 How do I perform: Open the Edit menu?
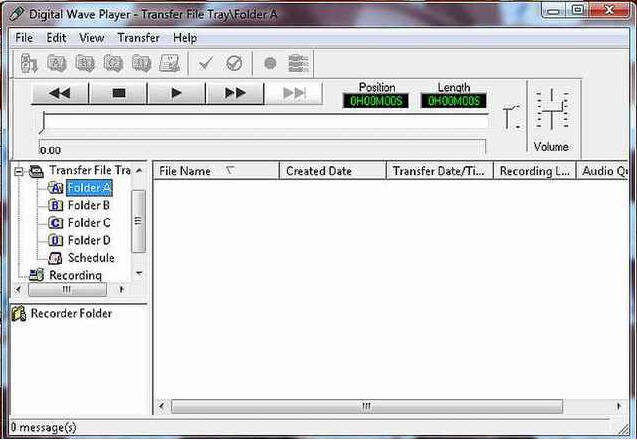click(x=56, y=38)
